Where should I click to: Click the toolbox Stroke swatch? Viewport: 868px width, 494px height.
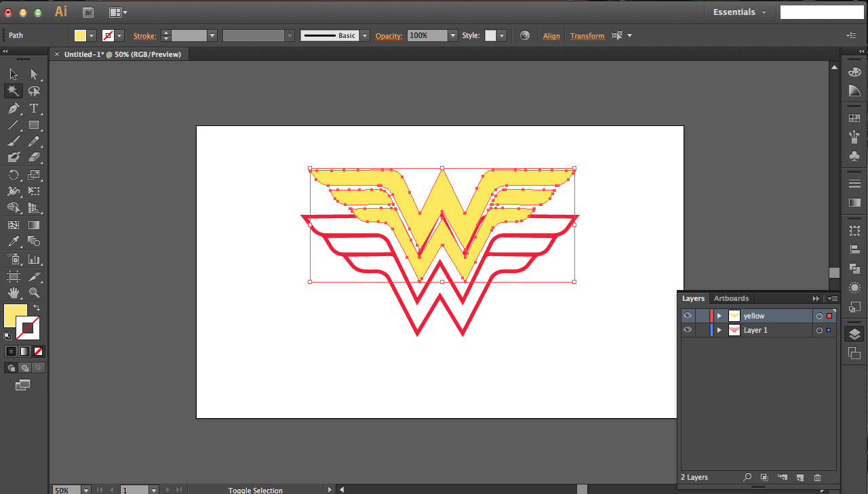[28, 329]
